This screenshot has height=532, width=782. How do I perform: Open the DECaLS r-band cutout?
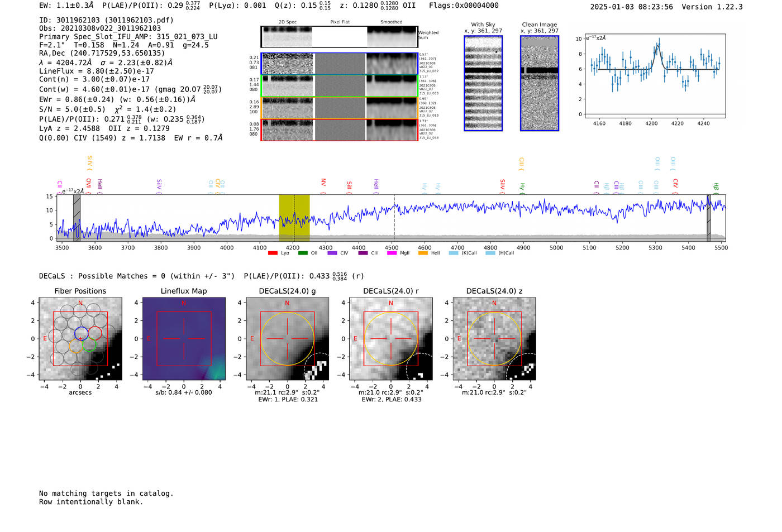(391, 338)
